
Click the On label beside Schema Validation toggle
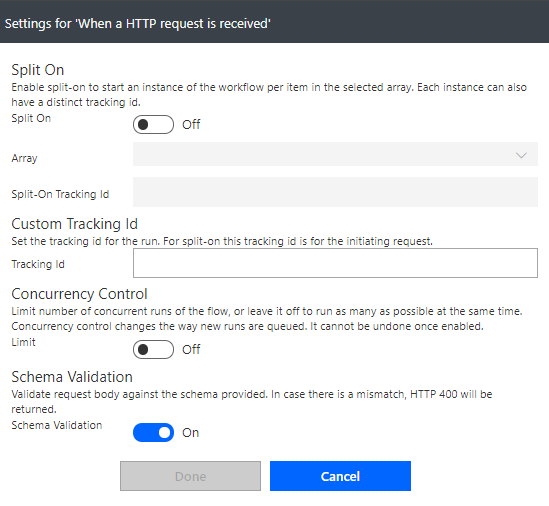point(190,432)
